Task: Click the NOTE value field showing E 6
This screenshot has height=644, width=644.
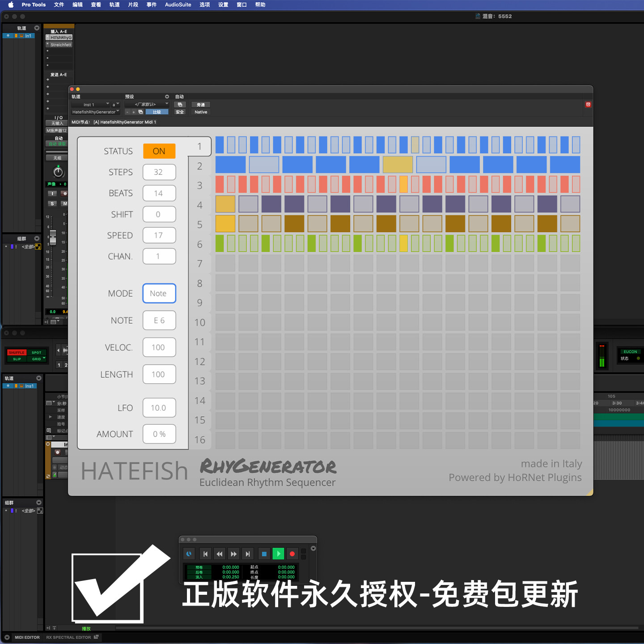Action: point(159,321)
